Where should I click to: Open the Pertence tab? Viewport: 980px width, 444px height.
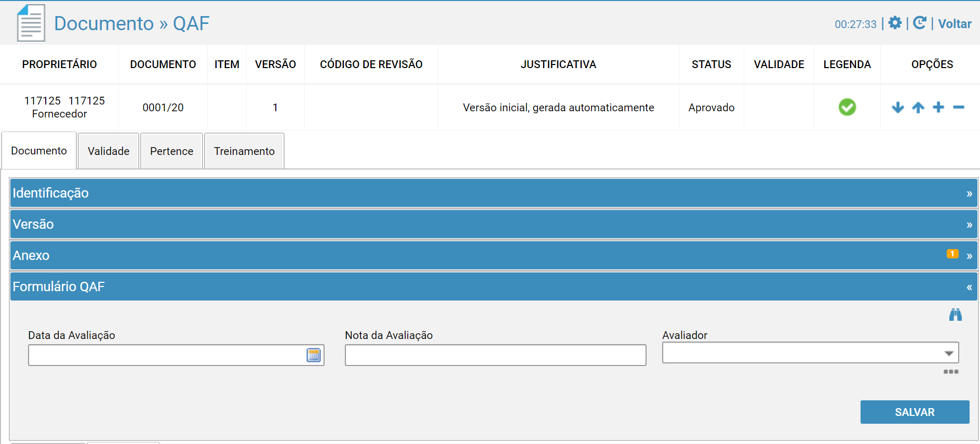171,151
